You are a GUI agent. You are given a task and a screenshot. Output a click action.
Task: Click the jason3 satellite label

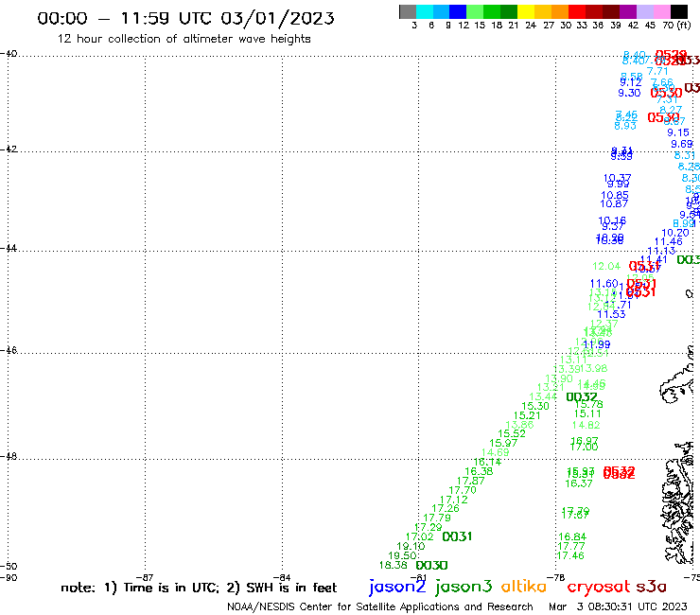[464, 587]
